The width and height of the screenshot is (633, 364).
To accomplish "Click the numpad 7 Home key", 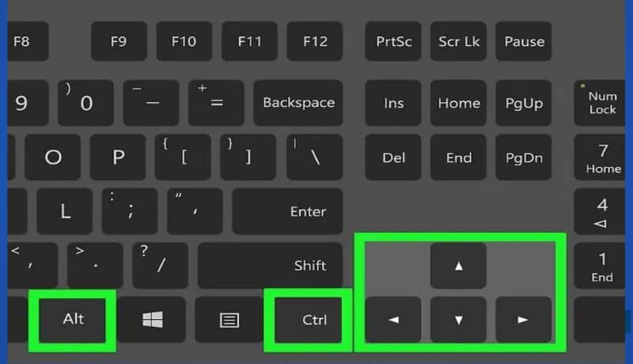I will (600, 157).
